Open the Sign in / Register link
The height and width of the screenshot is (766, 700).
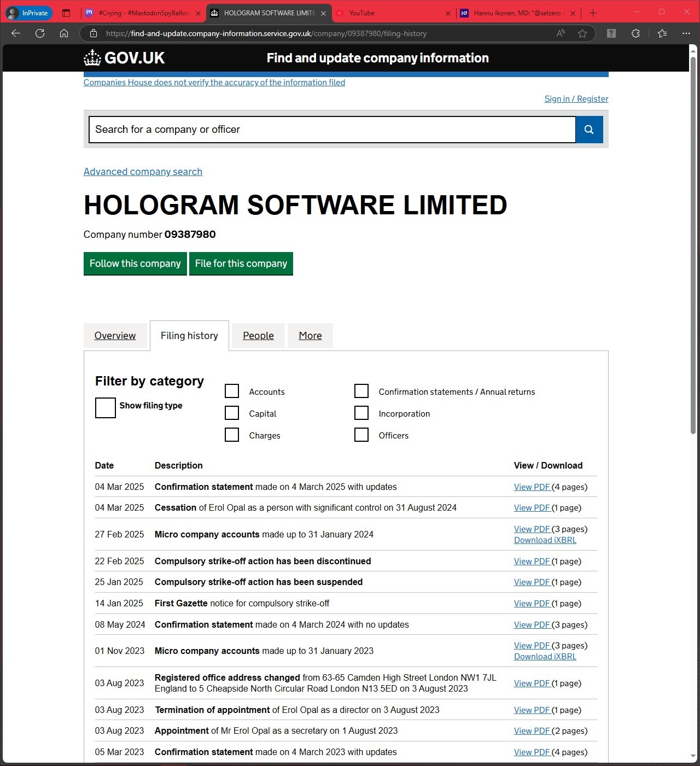(x=576, y=99)
